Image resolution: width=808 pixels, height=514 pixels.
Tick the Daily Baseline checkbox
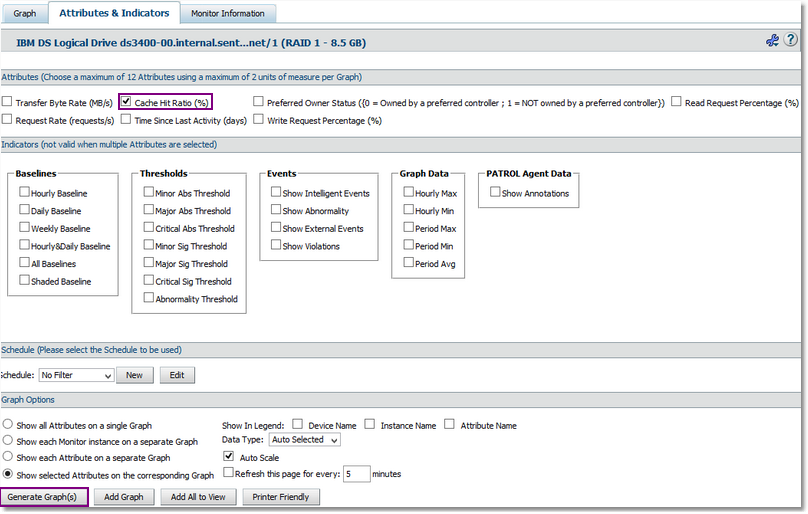pos(24,209)
